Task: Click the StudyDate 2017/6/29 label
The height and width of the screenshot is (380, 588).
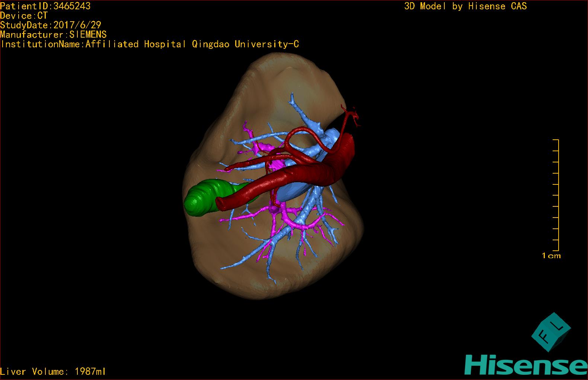Action: (51, 25)
